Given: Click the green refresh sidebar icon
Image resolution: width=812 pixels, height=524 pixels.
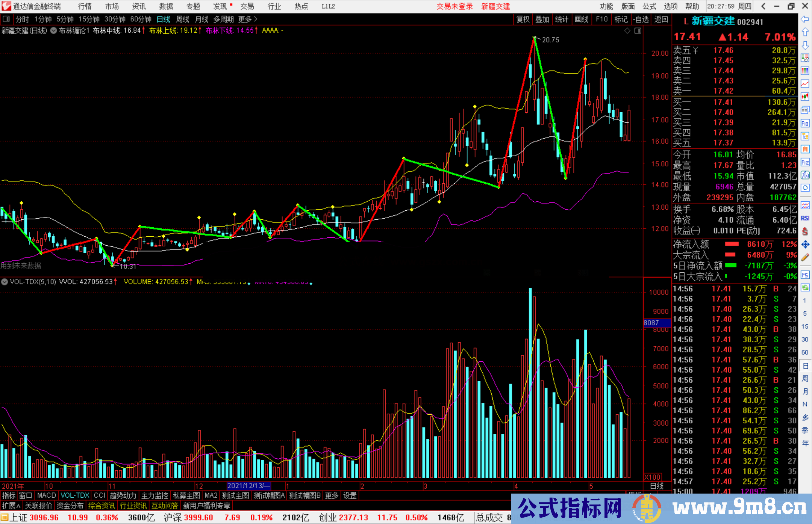Looking at the screenshot, I should 805,288.
